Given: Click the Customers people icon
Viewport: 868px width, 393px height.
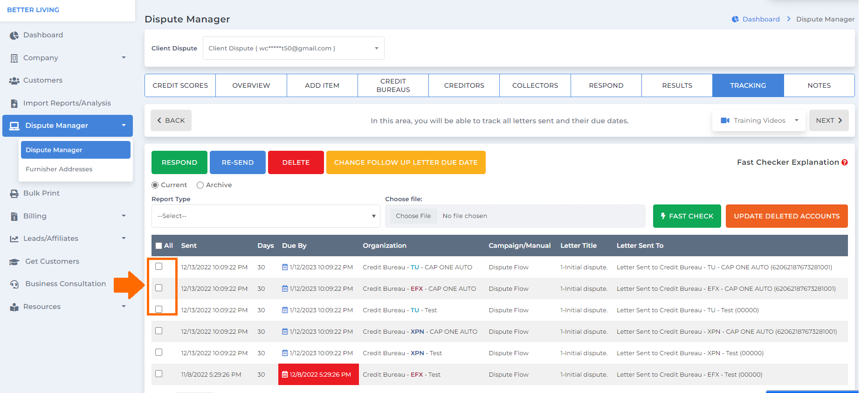Looking at the screenshot, I should (14, 81).
